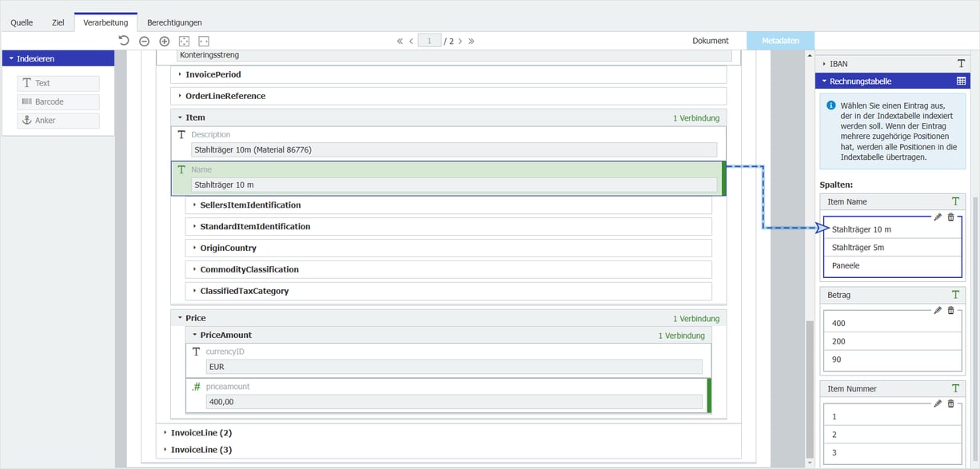Choose the Anker indexing tool
Viewport: 980px width, 469px height.
(58, 121)
